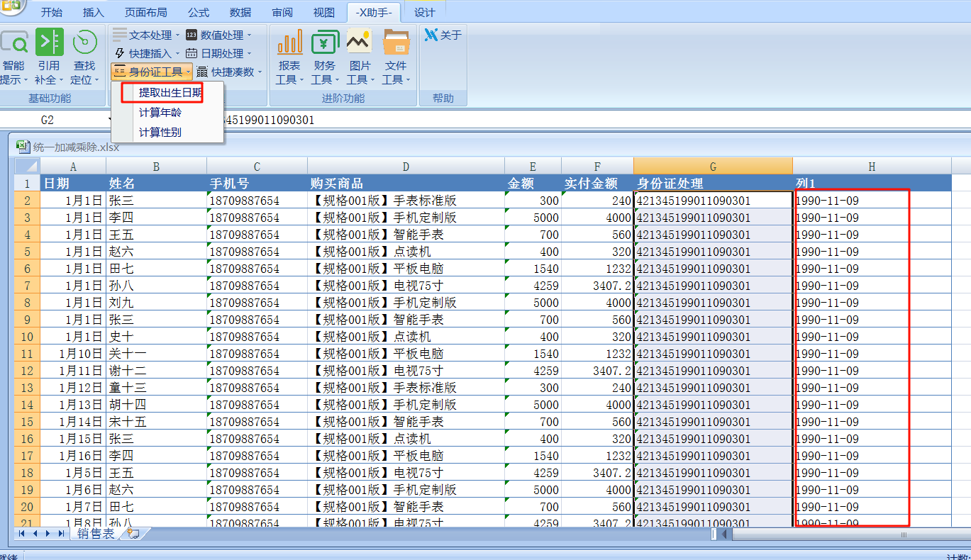Viewport: 971px width, 560px height.
Task: Click the name cell 谢十二
Action: pyautogui.click(x=156, y=370)
